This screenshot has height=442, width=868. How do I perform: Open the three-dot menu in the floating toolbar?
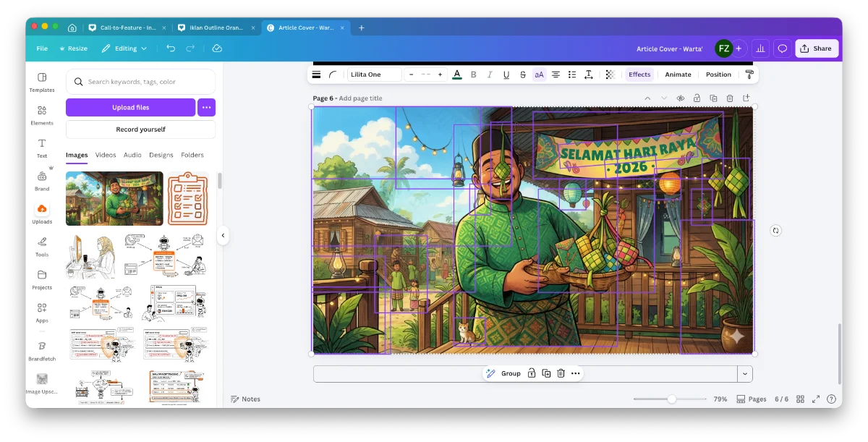pos(575,373)
